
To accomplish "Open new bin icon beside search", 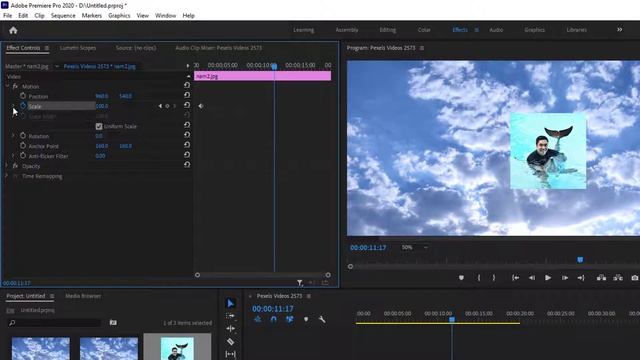I will pyautogui.click(x=113, y=323).
